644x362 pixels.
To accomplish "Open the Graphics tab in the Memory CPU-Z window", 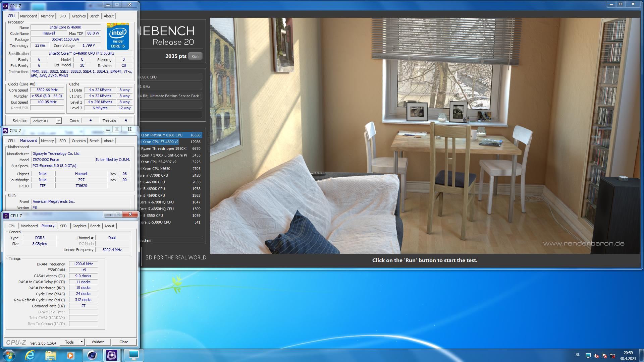I will (x=79, y=226).
